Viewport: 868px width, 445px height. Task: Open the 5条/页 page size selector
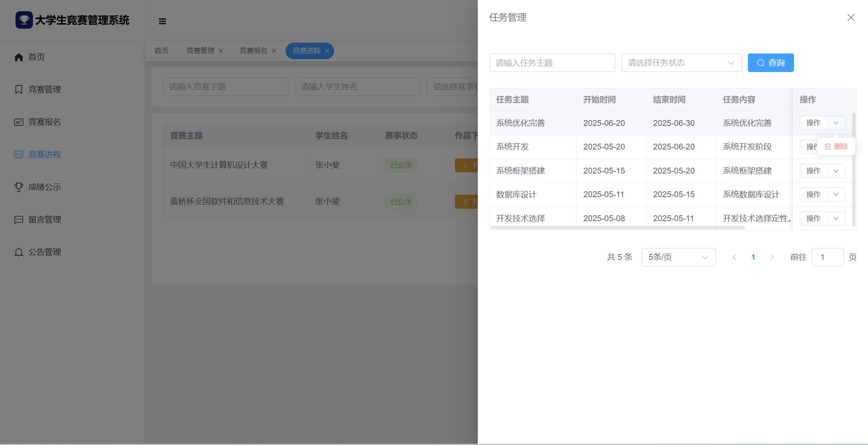(x=678, y=257)
